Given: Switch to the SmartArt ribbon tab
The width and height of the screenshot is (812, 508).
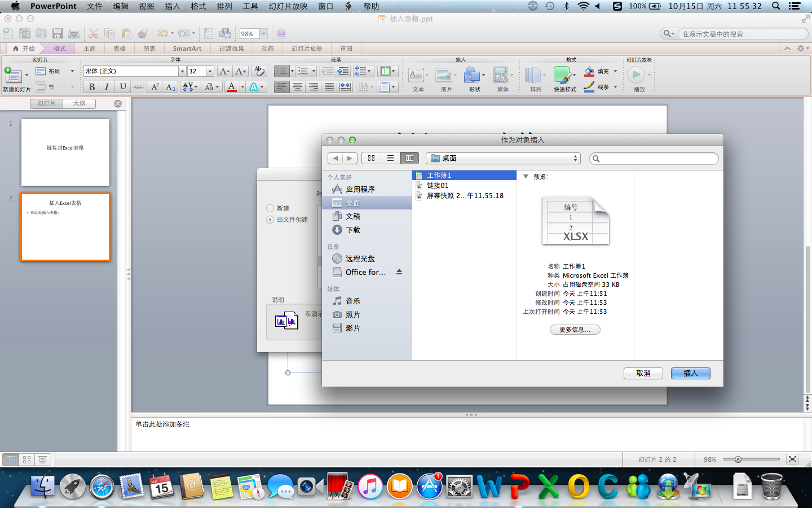Looking at the screenshot, I should 187,49.
